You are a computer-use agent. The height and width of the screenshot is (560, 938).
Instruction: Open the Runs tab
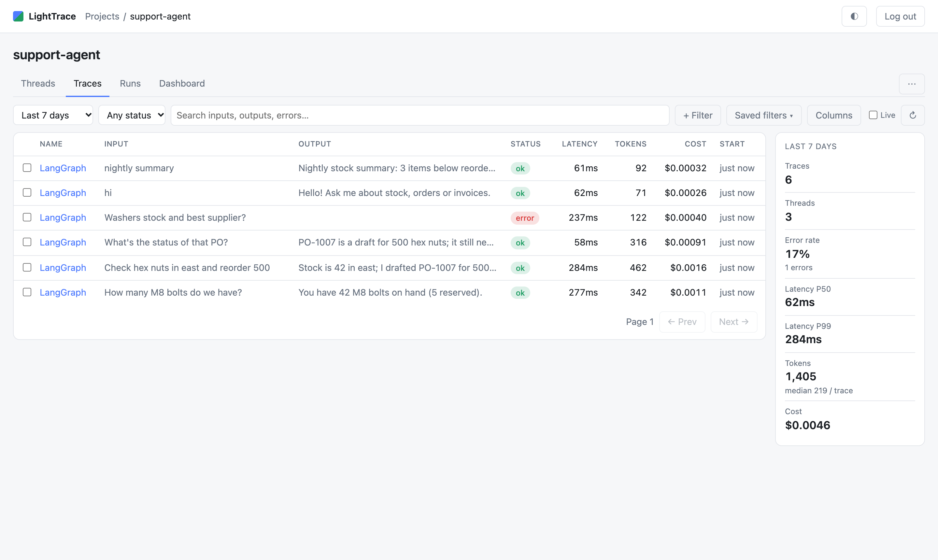pos(130,83)
